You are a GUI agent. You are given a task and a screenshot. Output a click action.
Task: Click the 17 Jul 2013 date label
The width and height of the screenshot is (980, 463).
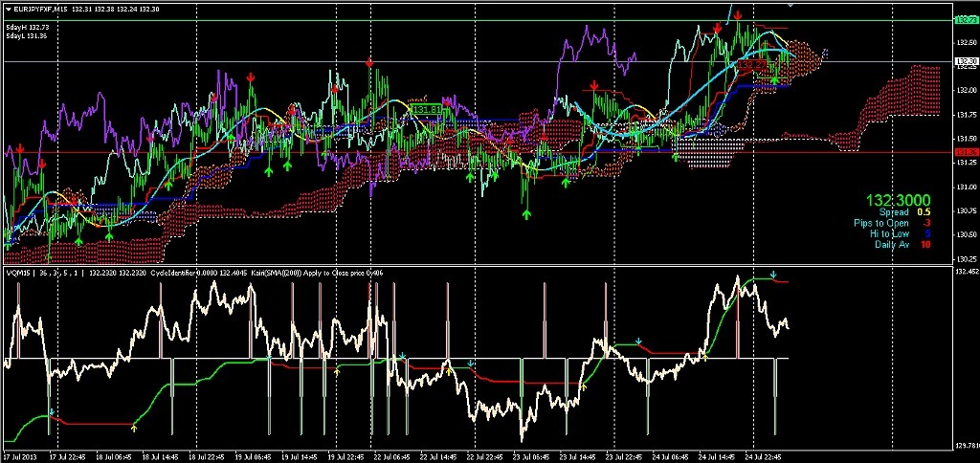[21, 457]
